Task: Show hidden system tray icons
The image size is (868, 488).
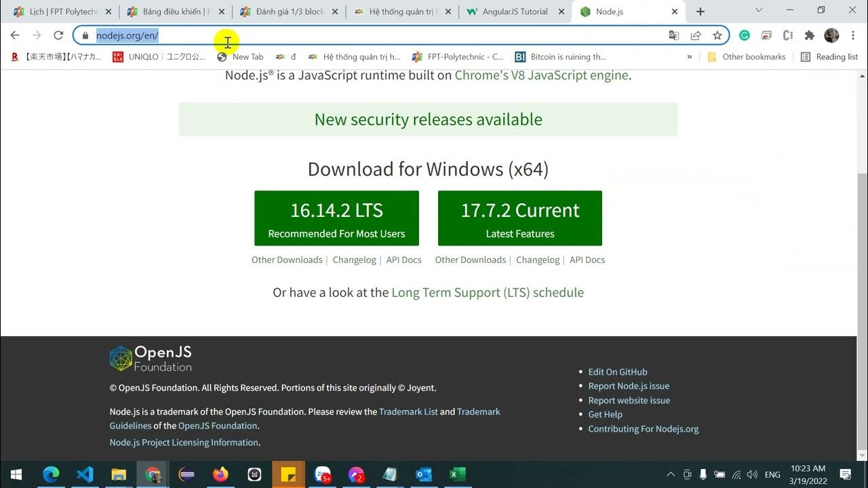Action: pos(671,474)
